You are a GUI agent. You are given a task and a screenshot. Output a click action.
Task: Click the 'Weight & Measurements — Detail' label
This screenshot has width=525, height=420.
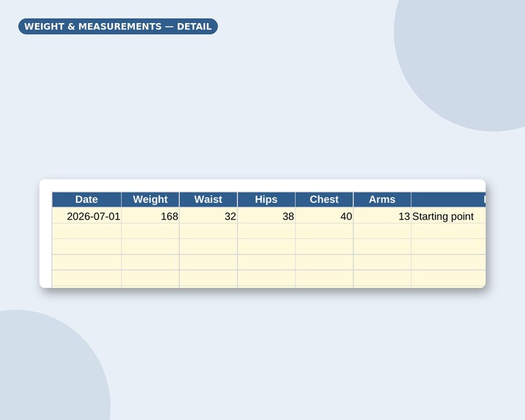click(118, 26)
